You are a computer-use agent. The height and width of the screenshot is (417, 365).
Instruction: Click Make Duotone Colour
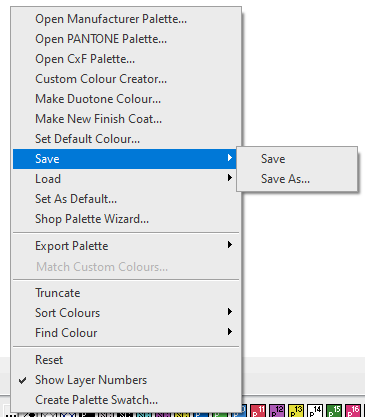[126, 99]
